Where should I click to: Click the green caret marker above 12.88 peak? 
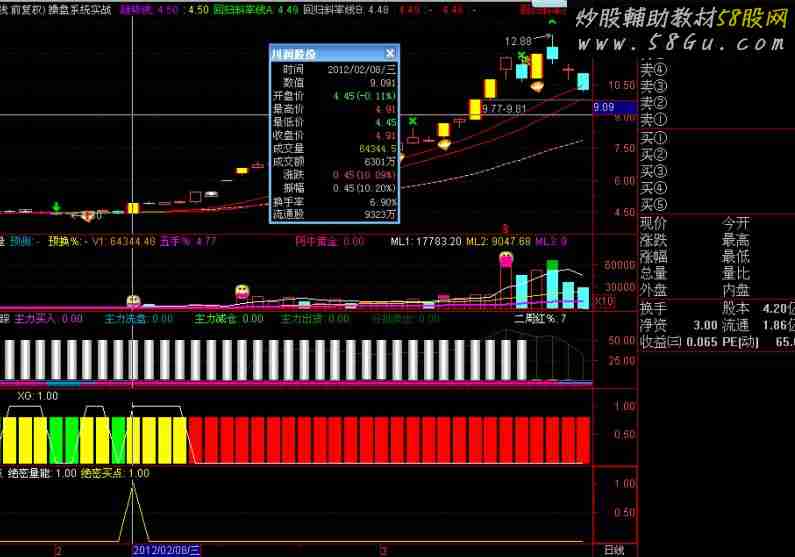pos(551,21)
